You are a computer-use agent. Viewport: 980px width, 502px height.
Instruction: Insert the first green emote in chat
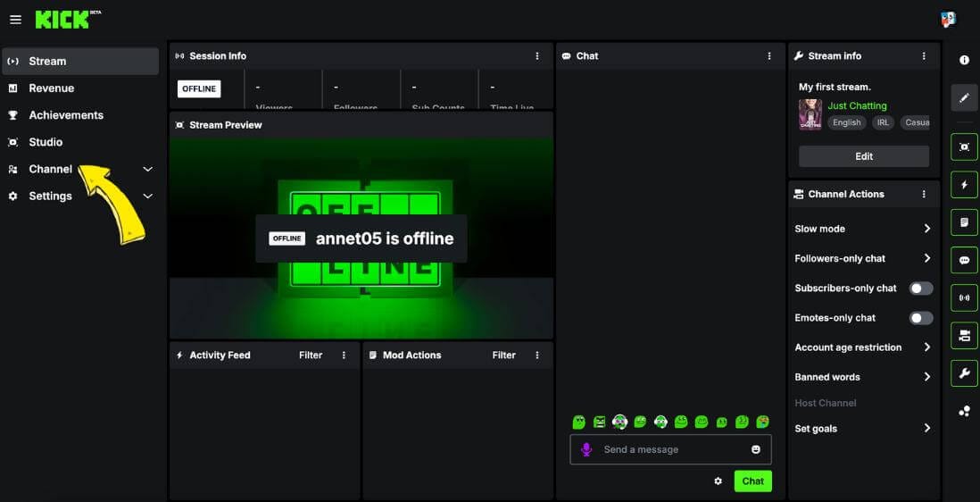(x=578, y=422)
